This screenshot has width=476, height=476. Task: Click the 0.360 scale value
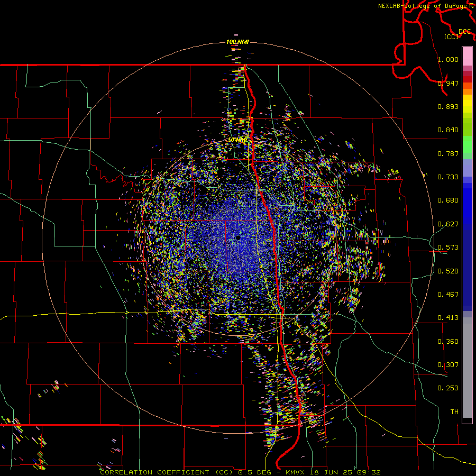448,342
